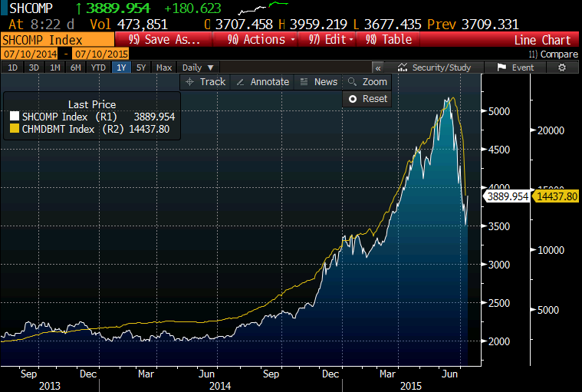582x392 pixels.
Task: Open the Daily periodicity dropdown
Action: point(199,68)
